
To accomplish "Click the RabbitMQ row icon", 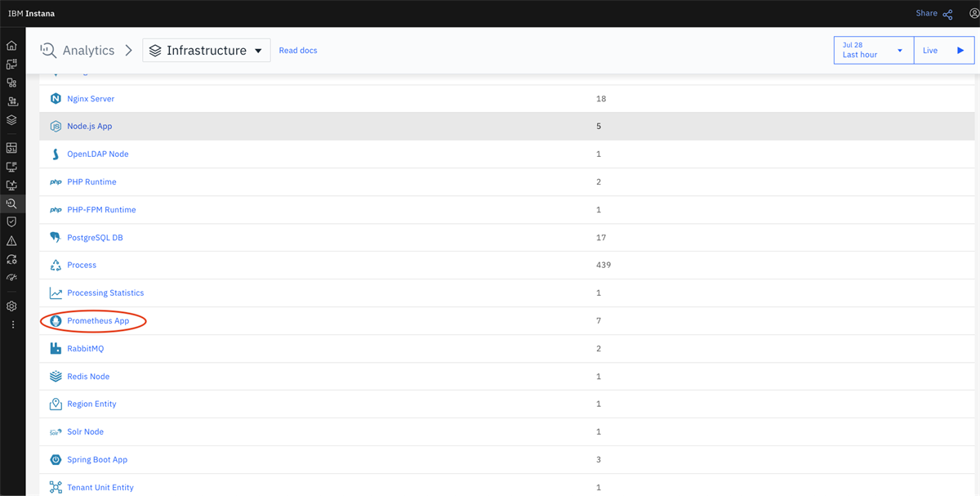I will pos(56,349).
